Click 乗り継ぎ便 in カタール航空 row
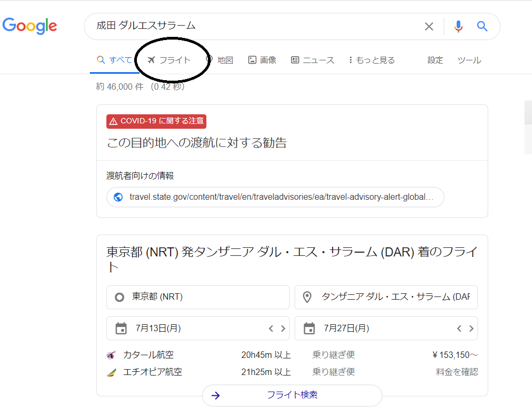532x414 pixels. coord(334,355)
